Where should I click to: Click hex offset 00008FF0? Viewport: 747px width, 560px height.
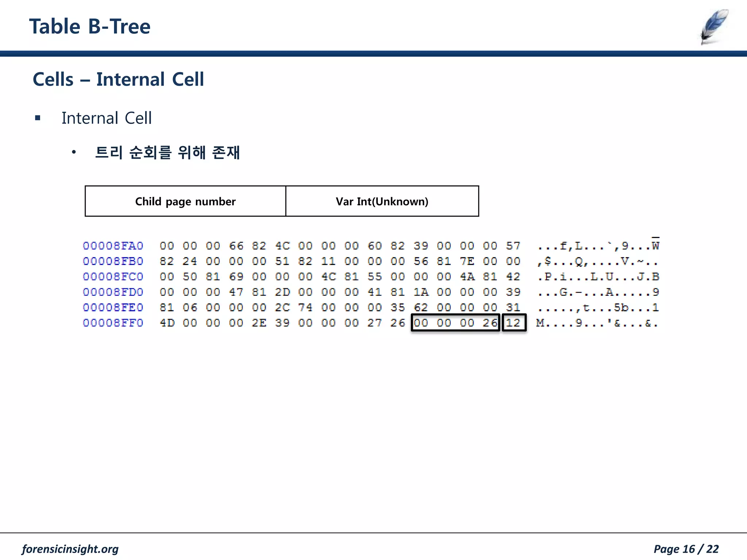[113, 323]
